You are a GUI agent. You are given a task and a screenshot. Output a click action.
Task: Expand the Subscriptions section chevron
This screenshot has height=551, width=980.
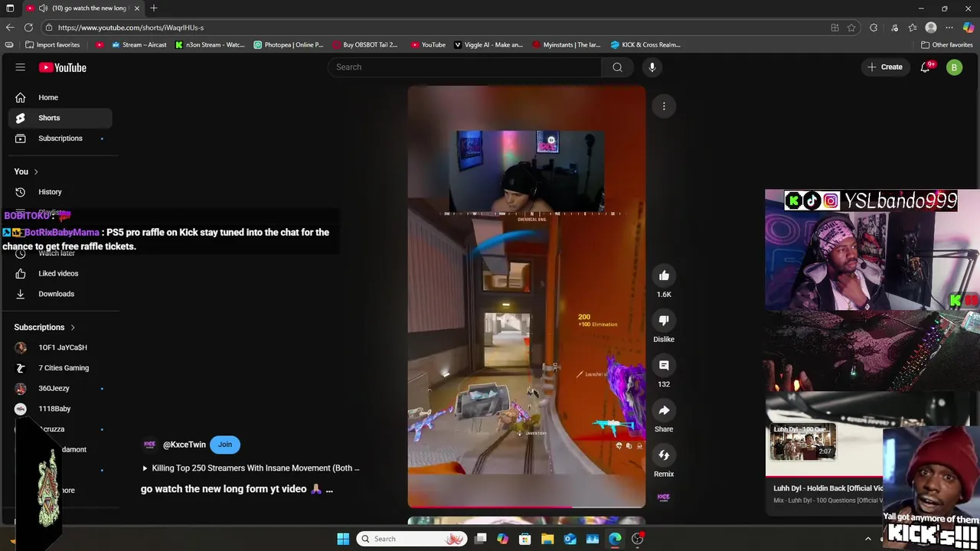coord(73,328)
